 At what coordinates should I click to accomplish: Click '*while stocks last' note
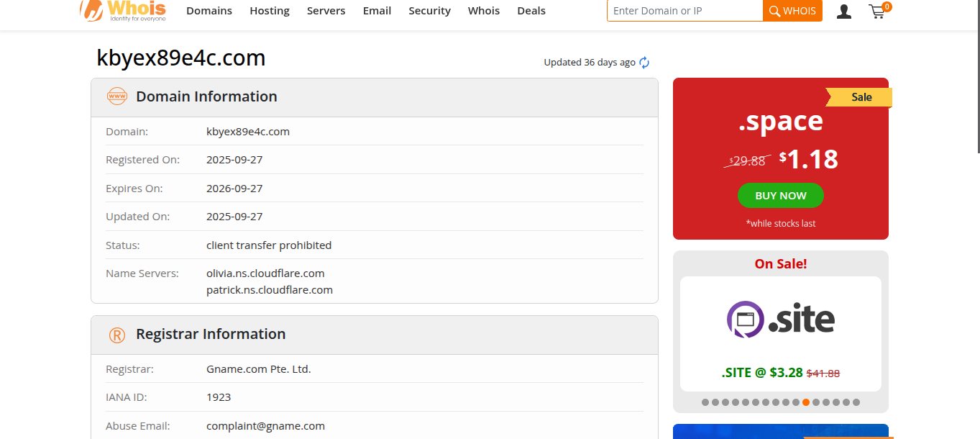(x=781, y=224)
